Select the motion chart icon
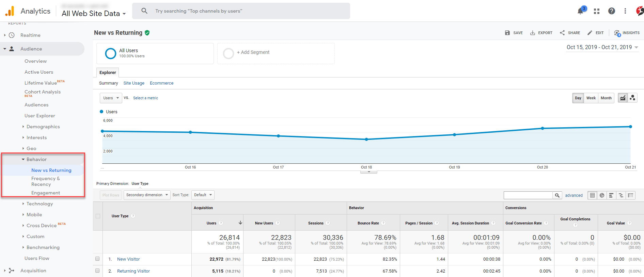644x277 pixels. [632, 98]
